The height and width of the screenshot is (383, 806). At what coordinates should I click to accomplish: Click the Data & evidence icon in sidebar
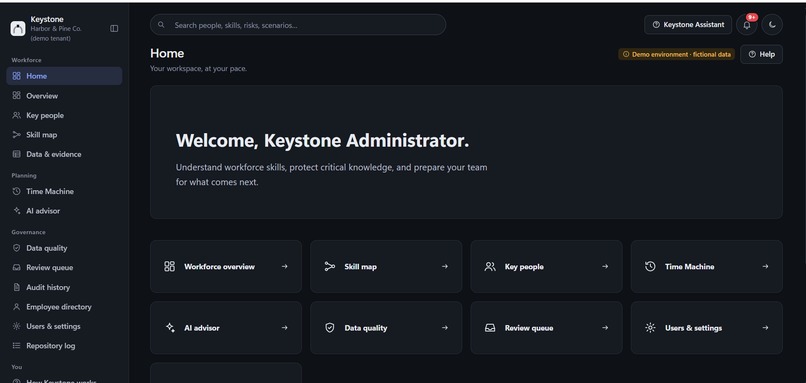[16, 154]
